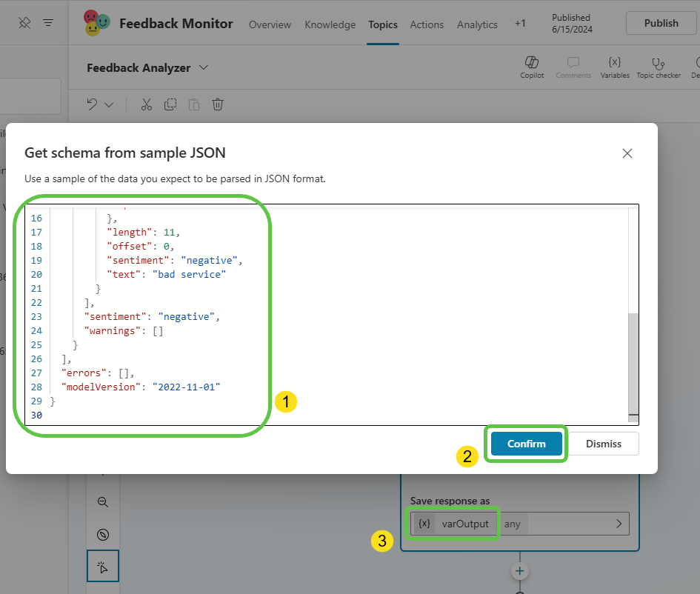The height and width of the screenshot is (594, 700).
Task: Switch to the Knowledge tab
Action: point(330,24)
